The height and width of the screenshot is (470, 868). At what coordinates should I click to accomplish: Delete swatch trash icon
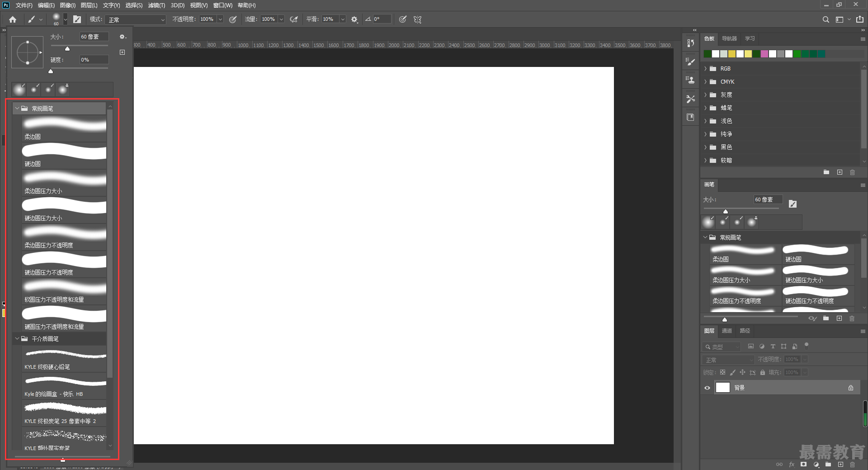point(852,172)
